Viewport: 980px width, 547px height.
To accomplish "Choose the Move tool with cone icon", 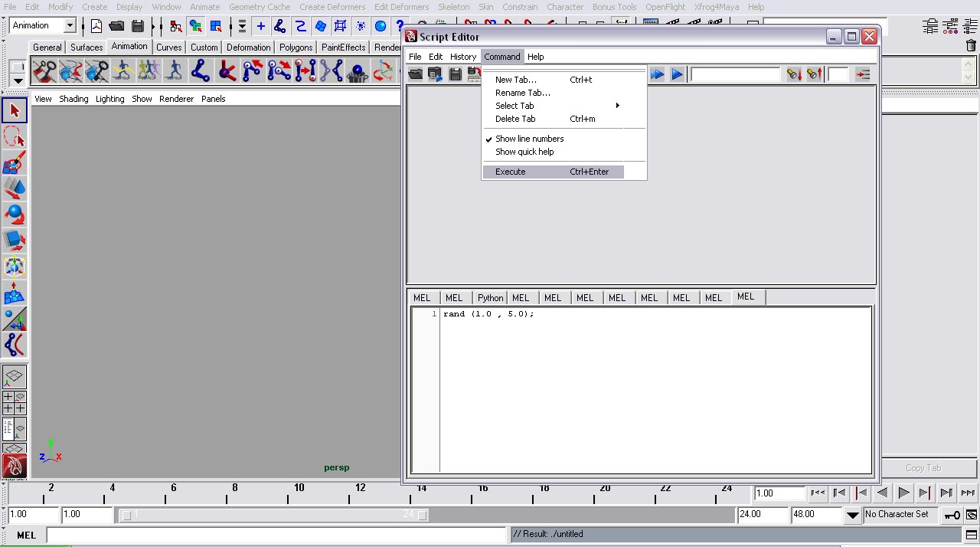I will click(x=14, y=188).
